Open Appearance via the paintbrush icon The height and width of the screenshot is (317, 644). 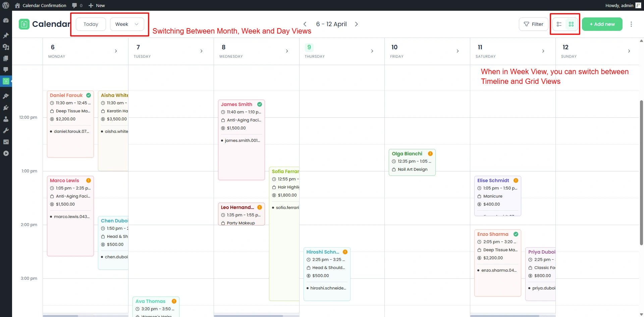coord(6,96)
